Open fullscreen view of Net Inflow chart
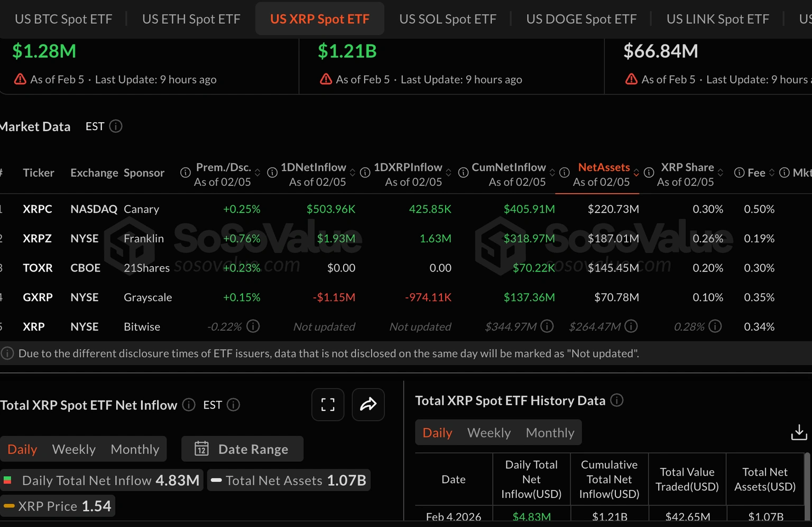Screen dimensions: 812x527 pyautogui.click(x=328, y=405)
